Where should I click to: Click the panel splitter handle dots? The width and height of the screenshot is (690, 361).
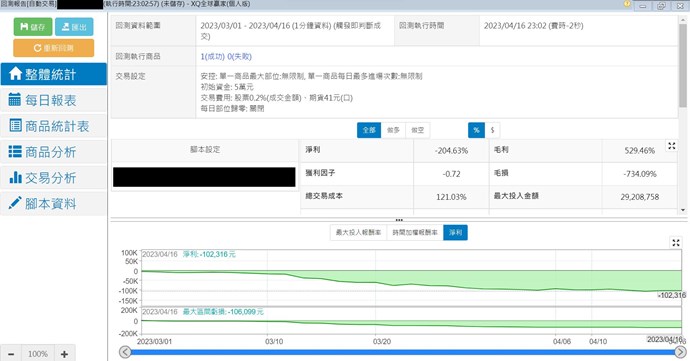pyautogui.click(x=399, y=220)
